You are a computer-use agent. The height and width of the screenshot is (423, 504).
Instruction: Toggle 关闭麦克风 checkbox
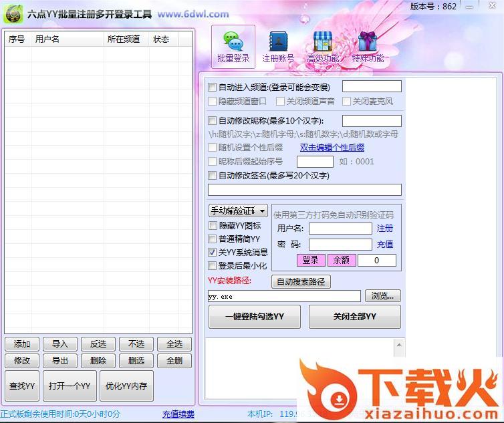346,102
